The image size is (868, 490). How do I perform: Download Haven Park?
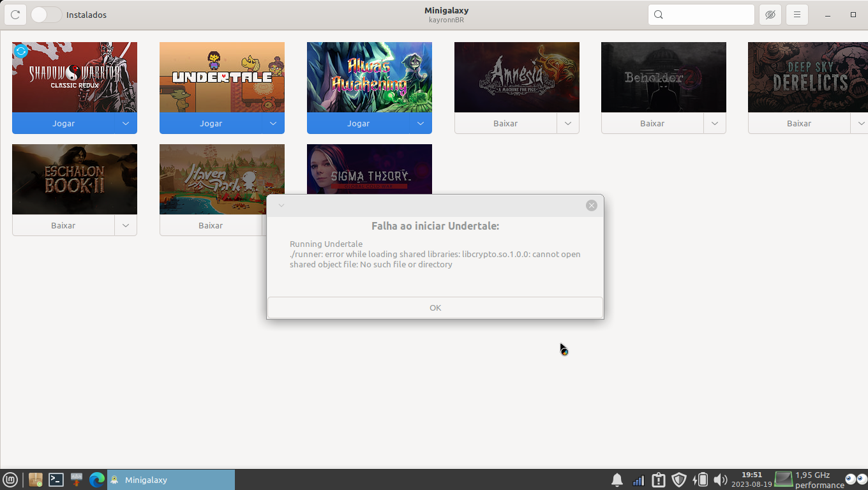[211, 225]
